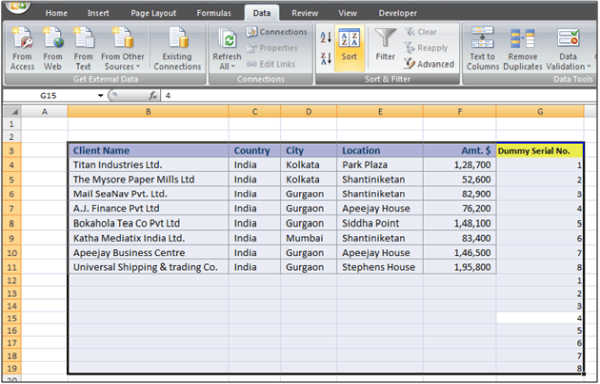The width and height of the screenshot is (600, 384).
Task: Click the insert function fx icon
Action: [x=153, y=95]
